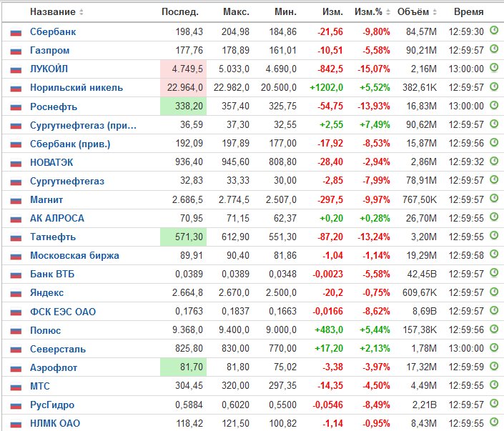Click Татнефть last price 571,30

click(x=183, y=237)
